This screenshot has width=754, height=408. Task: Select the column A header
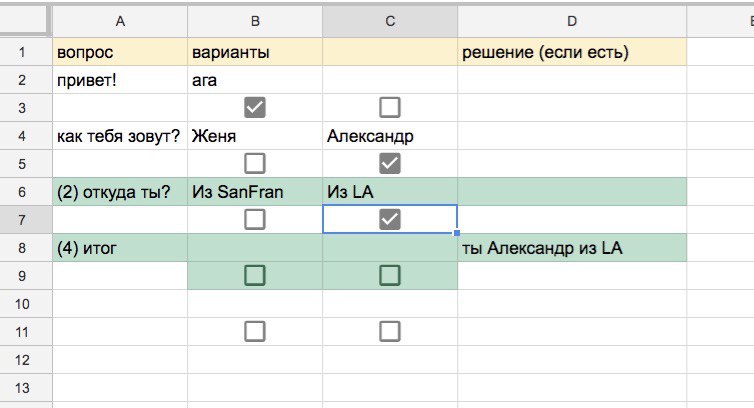click(120, 21)
